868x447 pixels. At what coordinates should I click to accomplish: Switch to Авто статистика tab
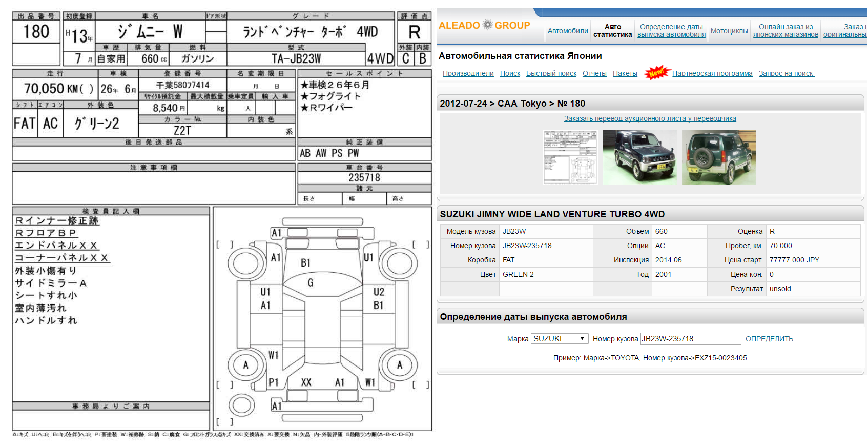click(612, 31)
